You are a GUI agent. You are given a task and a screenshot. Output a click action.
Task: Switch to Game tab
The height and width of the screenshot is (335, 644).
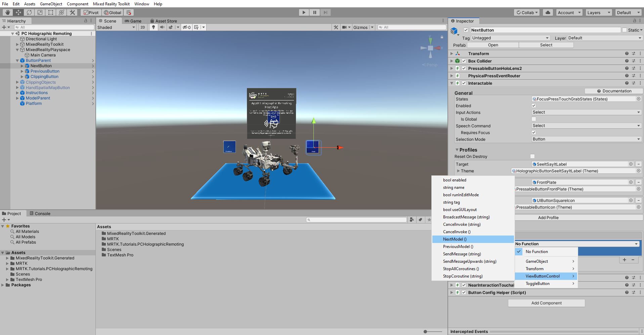133,21
